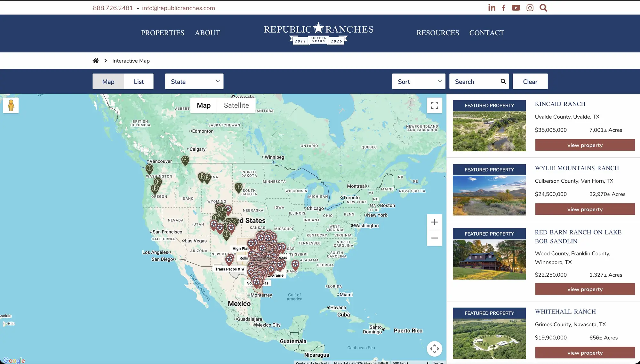
Task: Zoom out the map with minus button
Action: point(435,238)
